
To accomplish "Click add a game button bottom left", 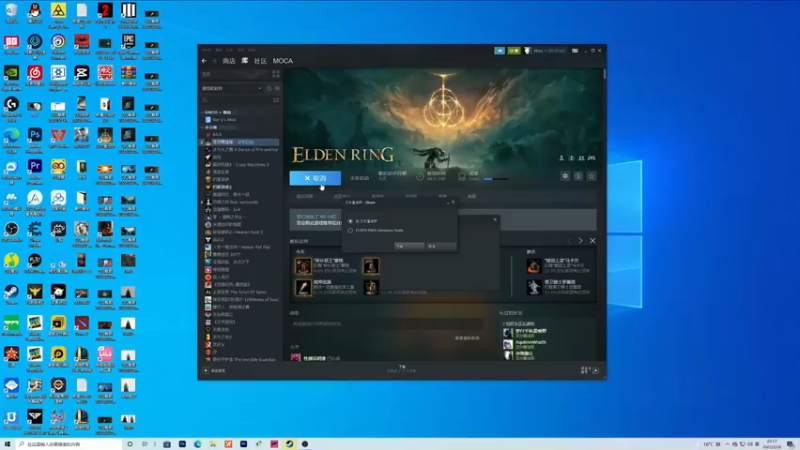I will [214, 370].
